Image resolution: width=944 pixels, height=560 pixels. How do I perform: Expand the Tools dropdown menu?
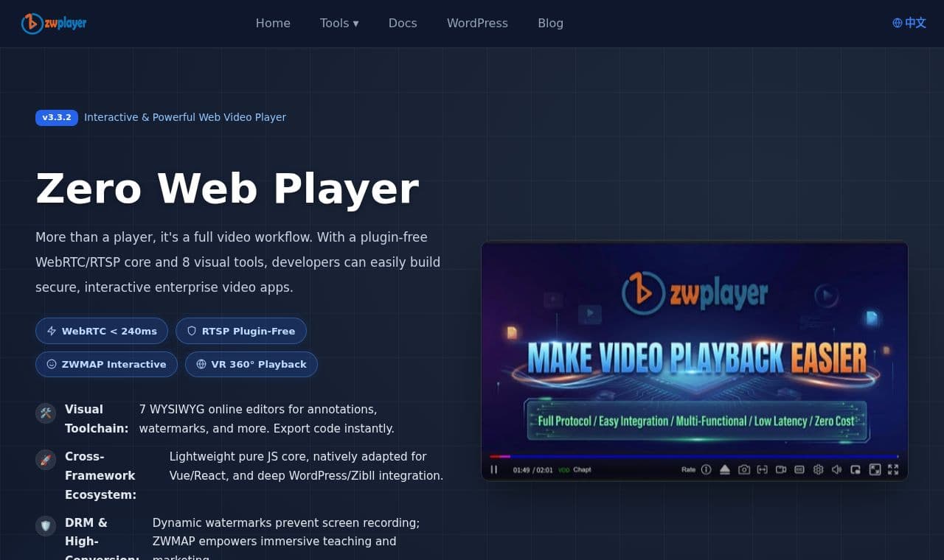pyautogui.click(x=339, y=23)
